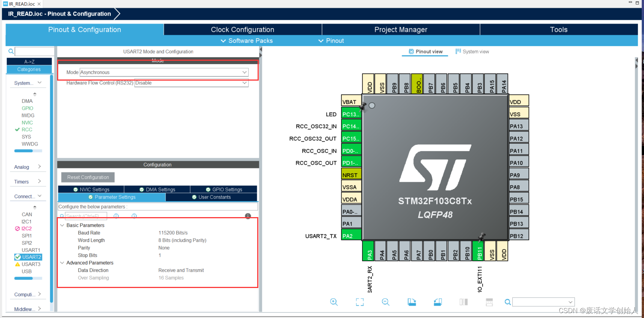Go to next parameter search result
The height and width of the screenshot is (318, 644).
[x=134, y=216]
